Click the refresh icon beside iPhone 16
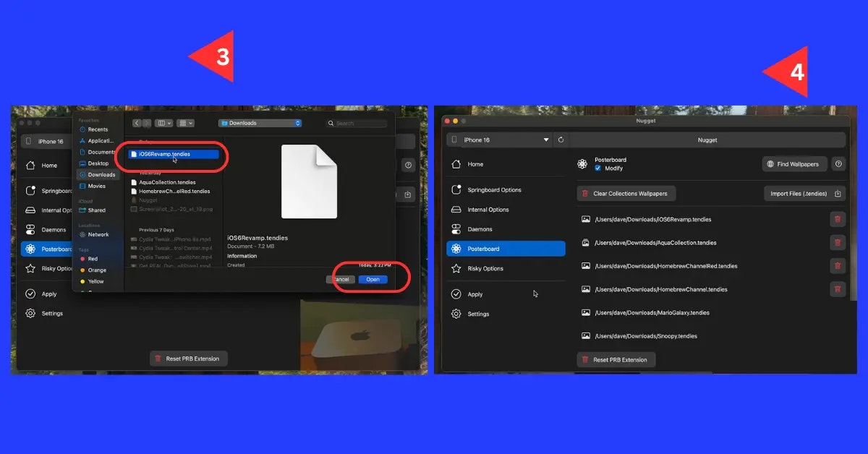The image size is (868, 454). [x=561, y=140]
